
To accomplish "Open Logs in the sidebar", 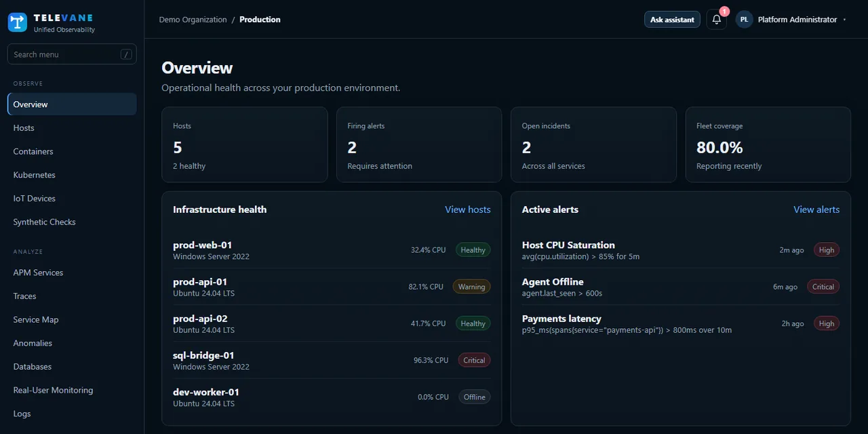I will click(x=72, y=414).
